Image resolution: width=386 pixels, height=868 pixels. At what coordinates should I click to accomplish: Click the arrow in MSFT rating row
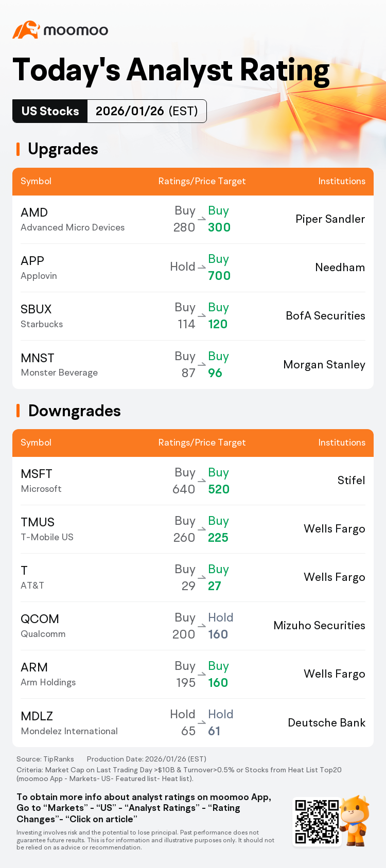click(202, 481)
